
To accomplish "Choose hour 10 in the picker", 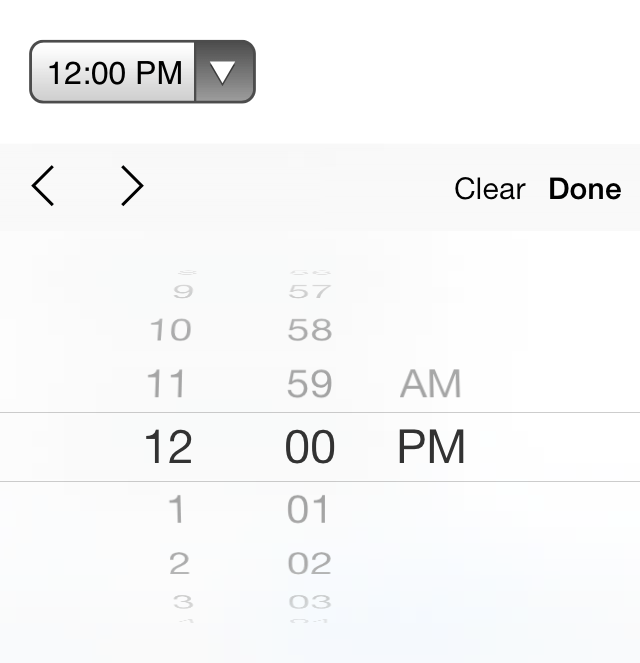I will (x=171, y=330).
